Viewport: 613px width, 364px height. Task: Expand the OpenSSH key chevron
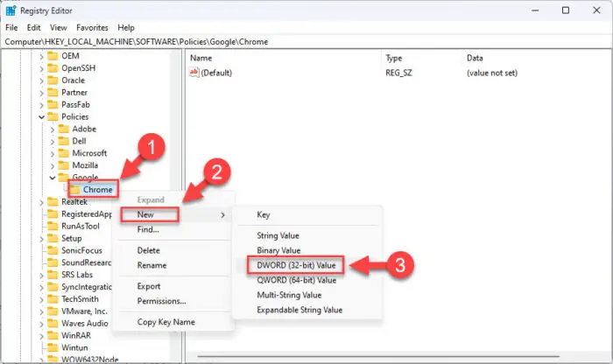click(41, 68)
